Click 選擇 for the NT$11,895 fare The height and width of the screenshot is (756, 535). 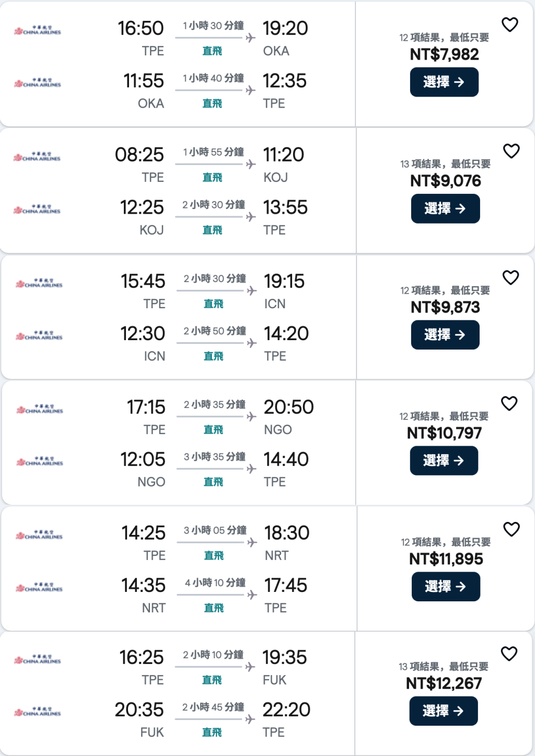[446, 586]
